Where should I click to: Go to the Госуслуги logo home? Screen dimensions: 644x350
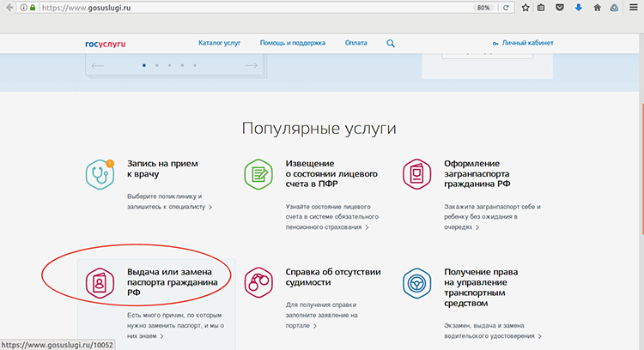[105, 43]
